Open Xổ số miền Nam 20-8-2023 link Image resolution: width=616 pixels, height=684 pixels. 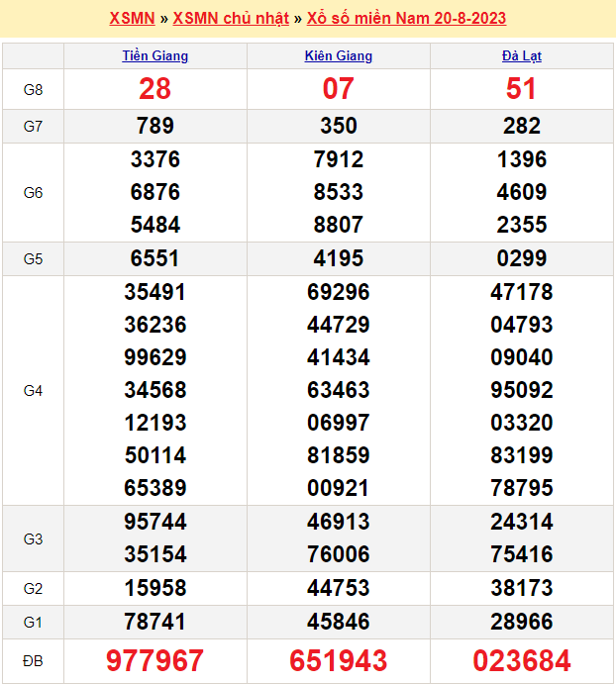pos(406,19)
